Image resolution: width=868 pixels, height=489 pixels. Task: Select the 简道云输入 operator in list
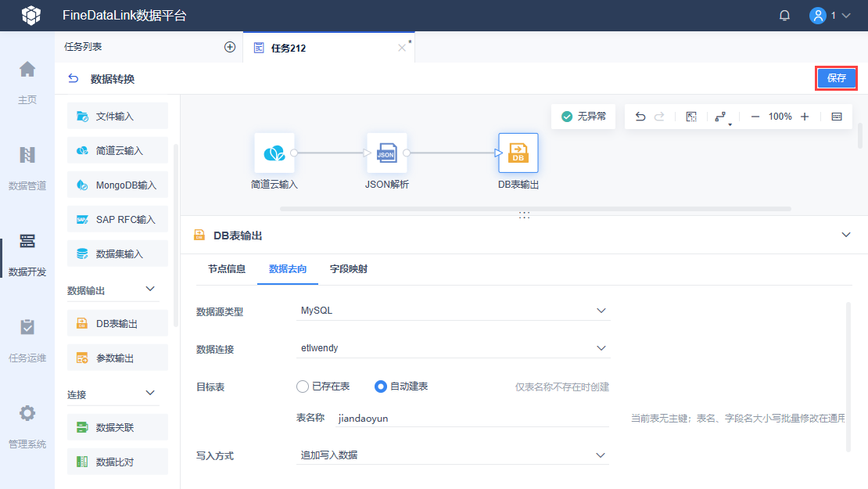117,151
